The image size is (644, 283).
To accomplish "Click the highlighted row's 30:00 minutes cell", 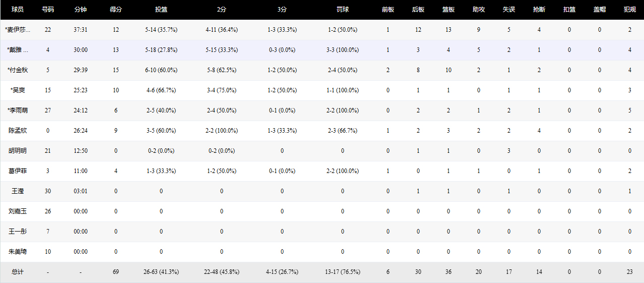I will pos(81,50).
